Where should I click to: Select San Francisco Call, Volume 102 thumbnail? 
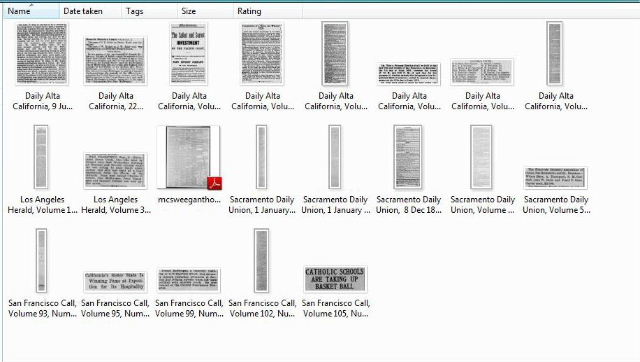tap(261, 260)
